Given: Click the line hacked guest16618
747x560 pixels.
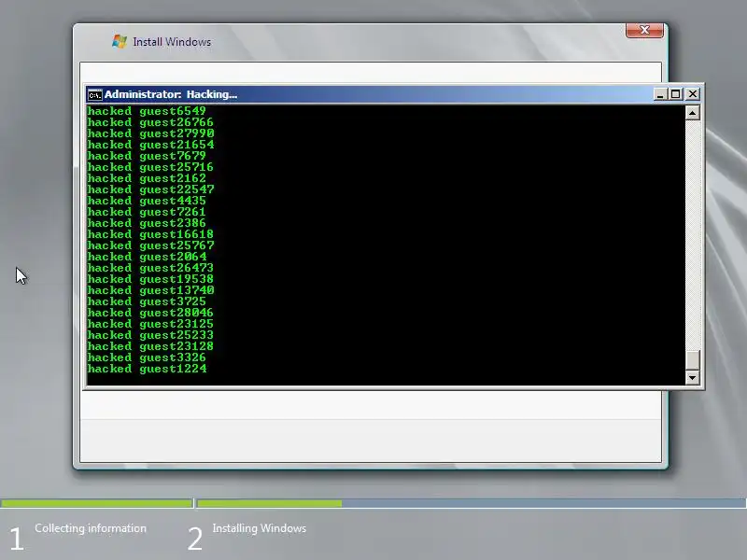Looking at the screenshot, I should tap(150, 234).
